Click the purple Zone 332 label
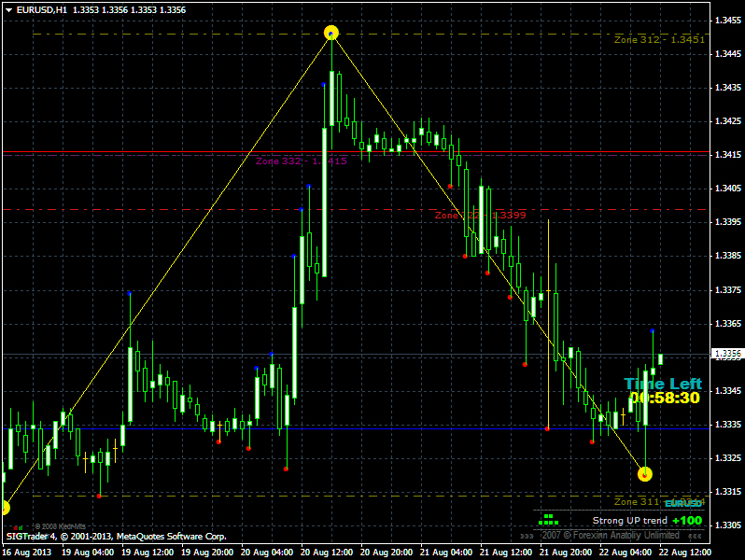The width and height of the screenshot is (745, 560). [301, 161]
